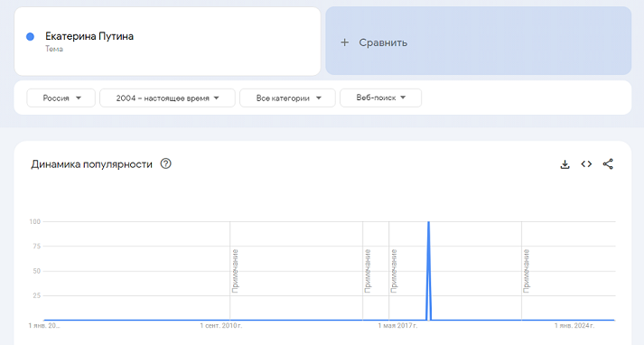644x345 pixels.
Task: Download the interest over time CSV
Action: (565, 164)
